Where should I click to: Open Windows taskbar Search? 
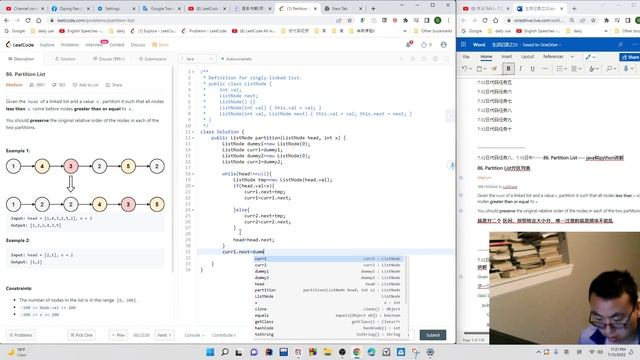(225, 352)
